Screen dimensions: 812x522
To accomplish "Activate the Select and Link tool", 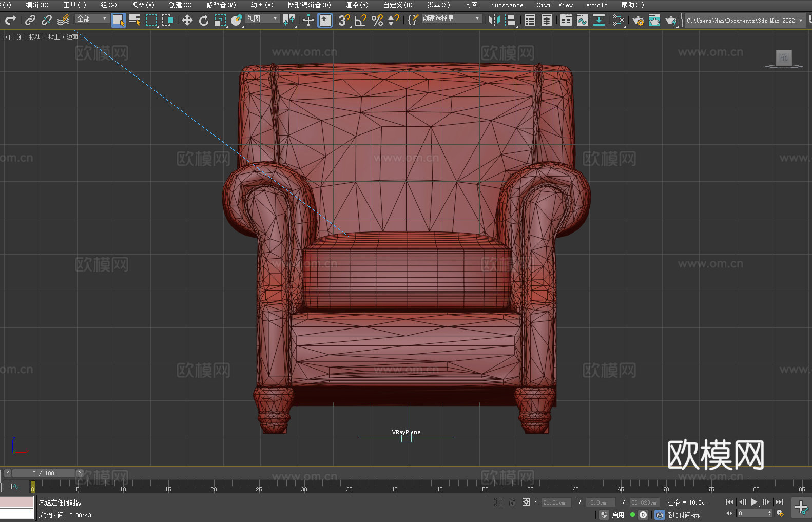I will 30,20.
